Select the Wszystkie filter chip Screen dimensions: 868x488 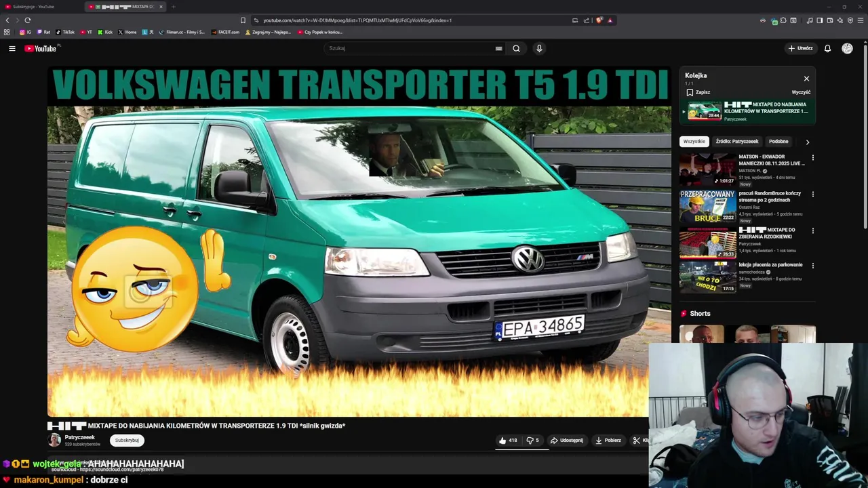[694, 142]
